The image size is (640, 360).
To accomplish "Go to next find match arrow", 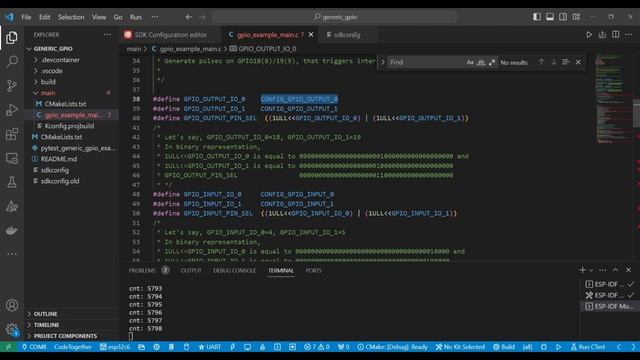I will tap(553, 62).
